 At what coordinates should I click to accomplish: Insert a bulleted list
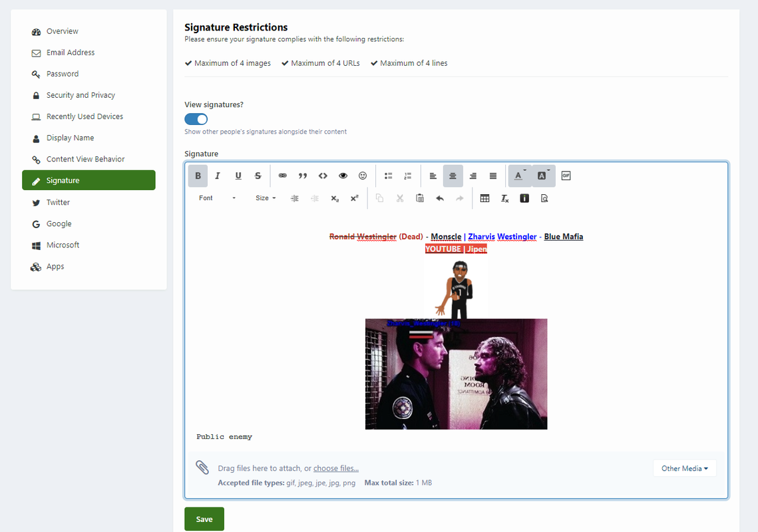coord(388,176)
